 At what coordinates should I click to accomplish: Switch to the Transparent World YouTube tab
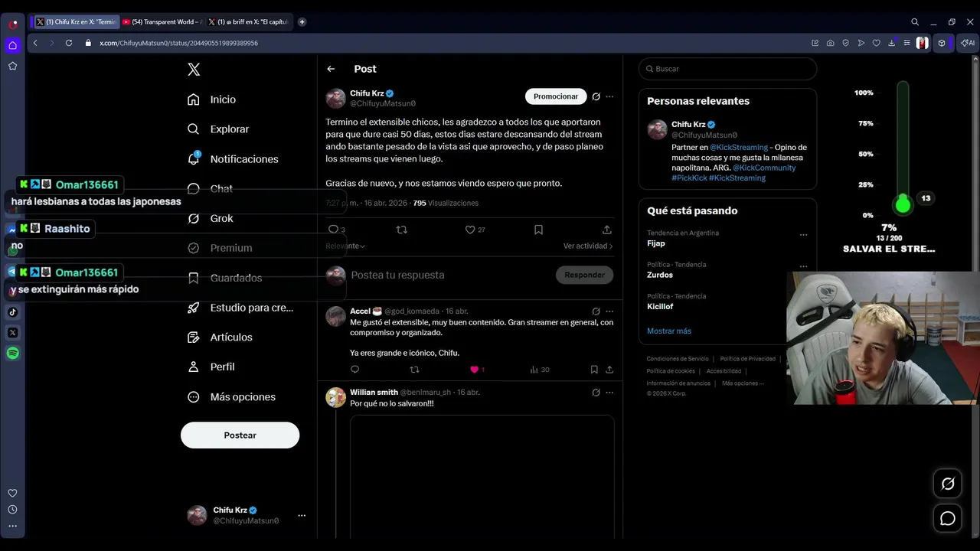162,22
